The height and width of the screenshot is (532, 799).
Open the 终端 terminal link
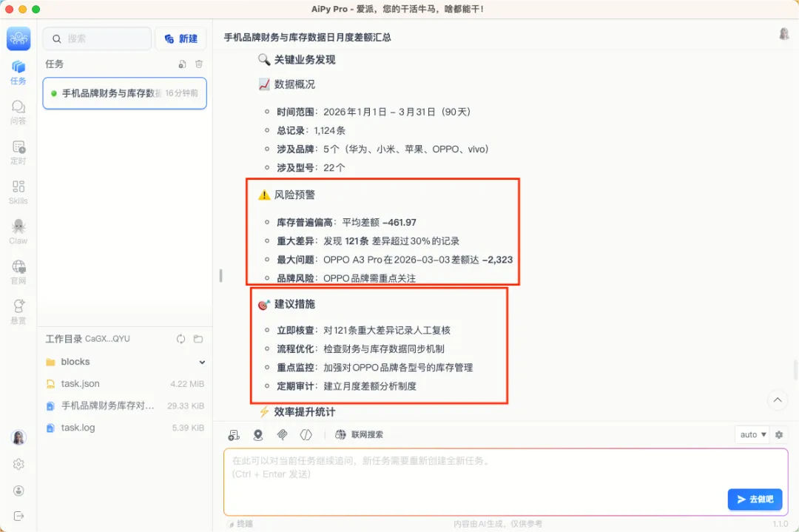(x=240, y=524)
